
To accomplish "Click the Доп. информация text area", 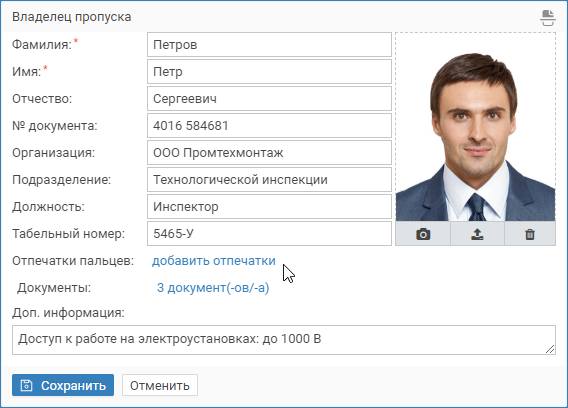I will [284, 340].
